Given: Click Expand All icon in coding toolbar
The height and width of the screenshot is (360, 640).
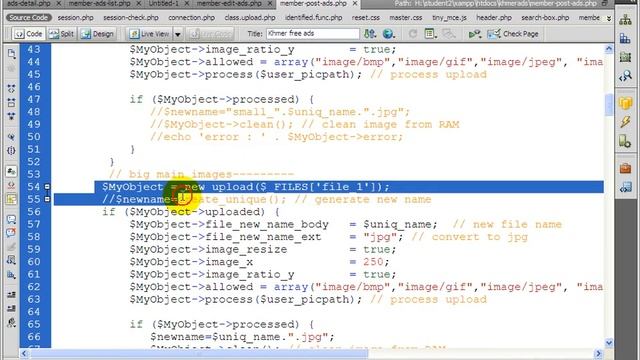Looking at the screenshot, I should [11, 116].
